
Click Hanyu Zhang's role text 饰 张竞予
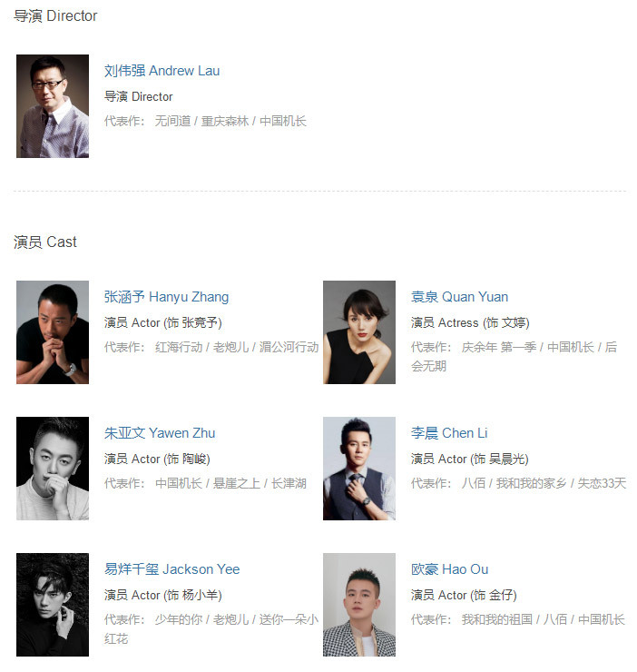click(x=194, y=322)
